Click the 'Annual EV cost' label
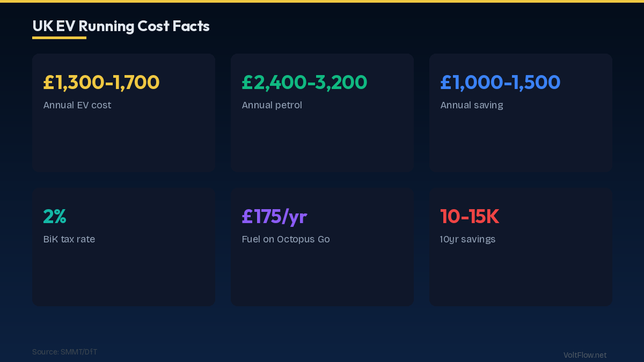Viewport: 644px width, 362px height. pyautogui.click(x=77, y=105)
